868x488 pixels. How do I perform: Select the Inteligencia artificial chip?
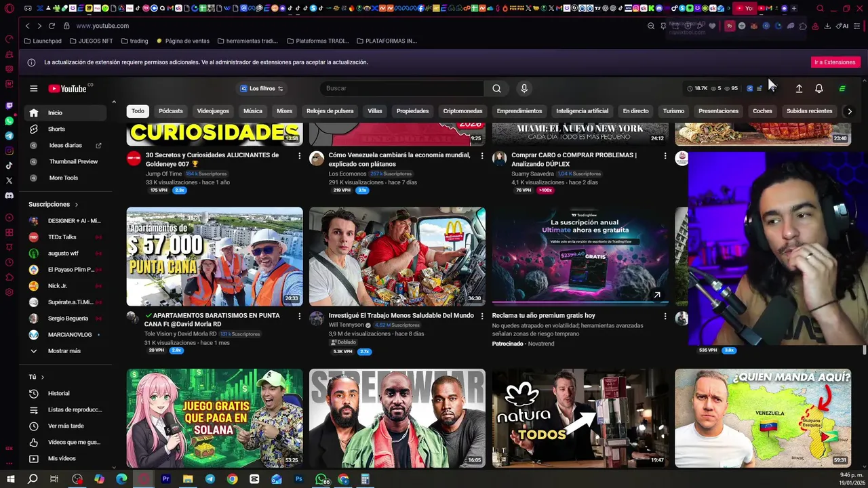click(582, 111)
